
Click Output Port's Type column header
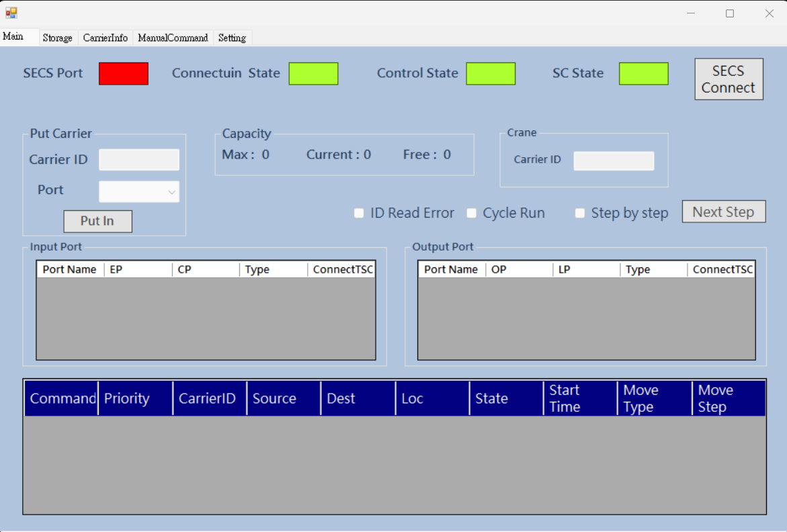[x=653, y=269]
